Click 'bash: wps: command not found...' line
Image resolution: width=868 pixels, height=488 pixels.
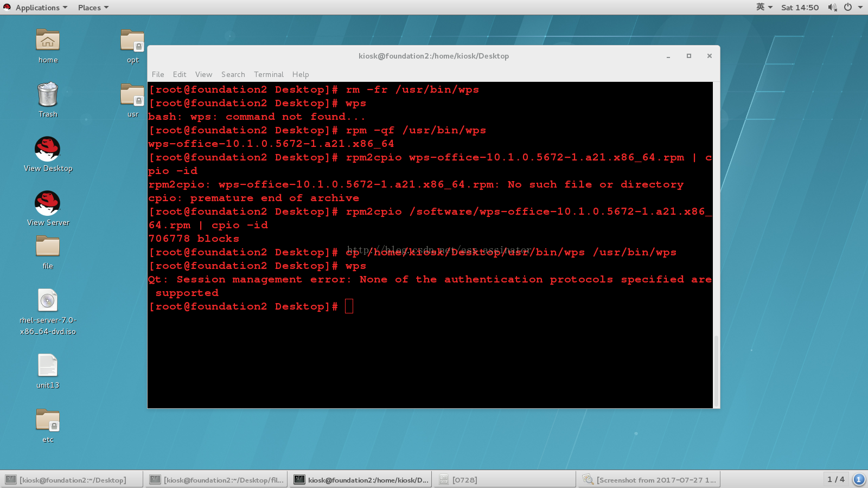coord(257,117)
